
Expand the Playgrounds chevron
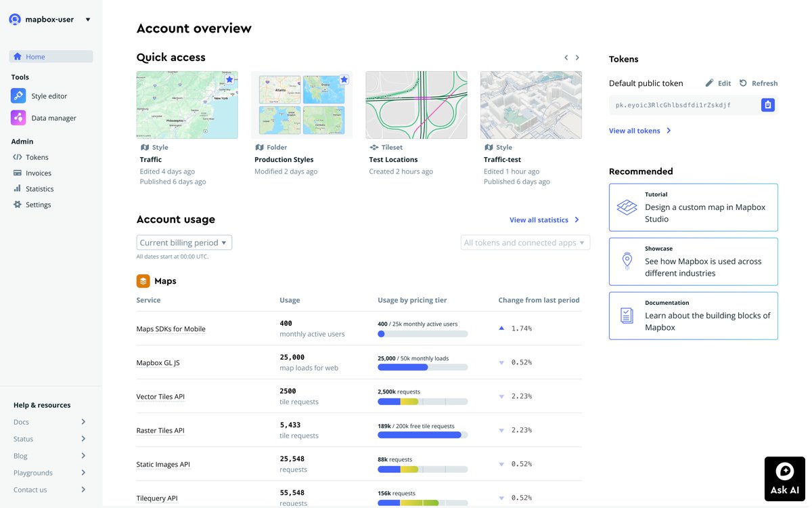tap(83, 473)
